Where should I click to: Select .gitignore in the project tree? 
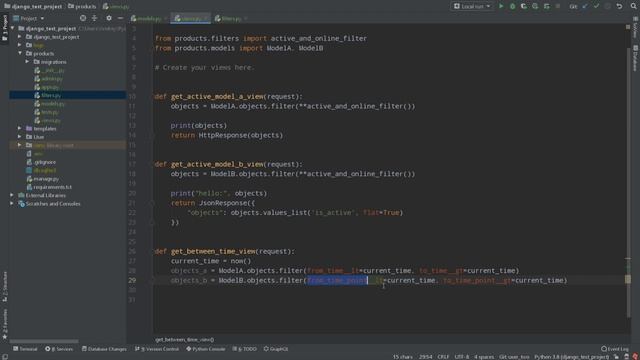pos(45,162)
